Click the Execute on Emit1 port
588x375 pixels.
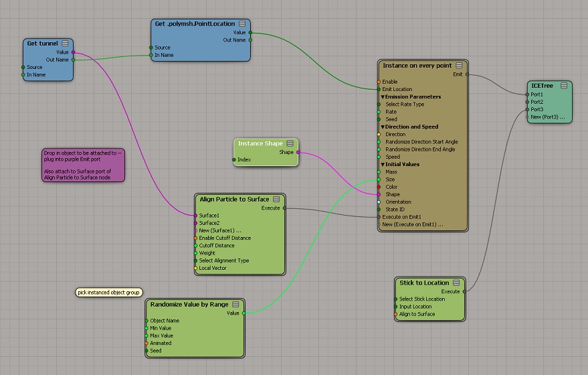(x=379, y=217)
